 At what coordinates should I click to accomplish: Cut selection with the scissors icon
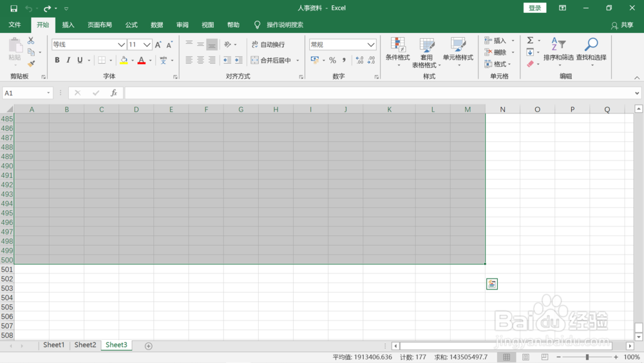[x=31, y=41]
